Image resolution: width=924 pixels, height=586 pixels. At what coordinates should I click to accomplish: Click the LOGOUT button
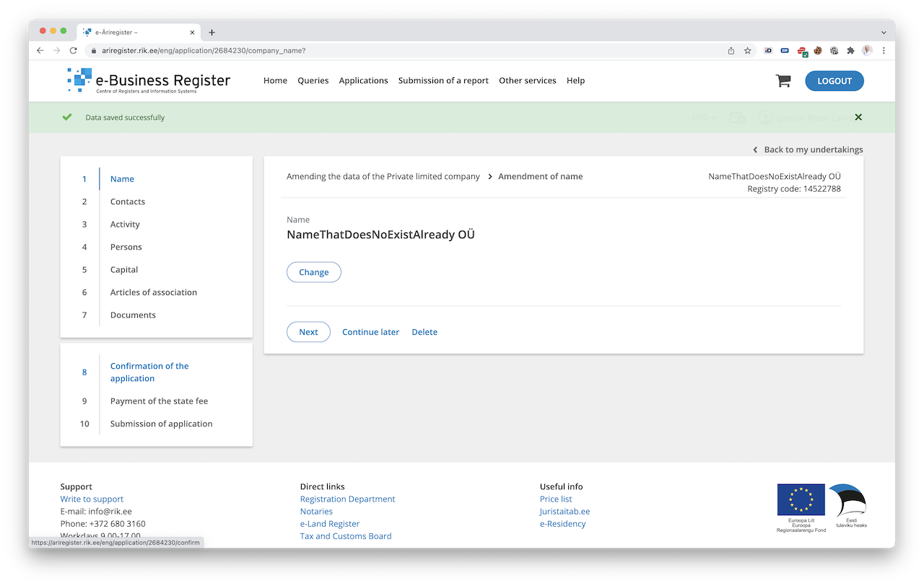point(834,81)
